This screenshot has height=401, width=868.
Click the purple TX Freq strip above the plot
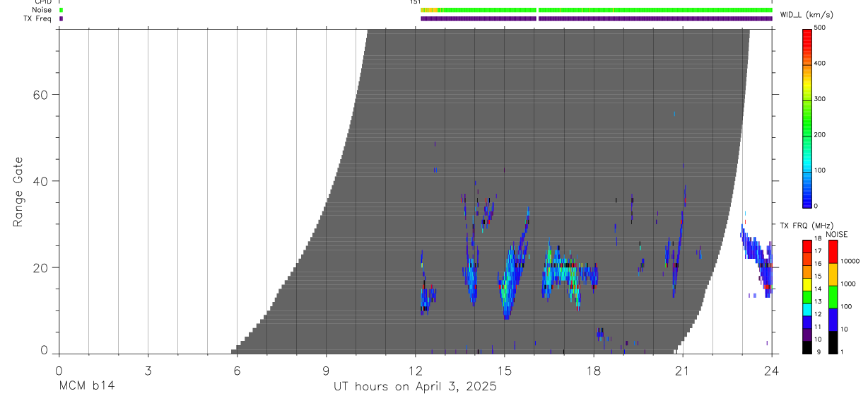tap(596, 18)
